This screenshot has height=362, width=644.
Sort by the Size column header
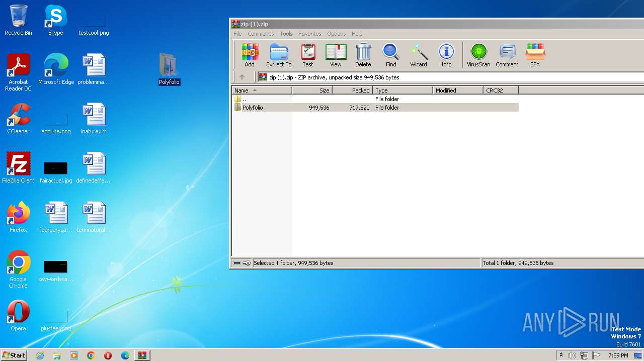312,90
